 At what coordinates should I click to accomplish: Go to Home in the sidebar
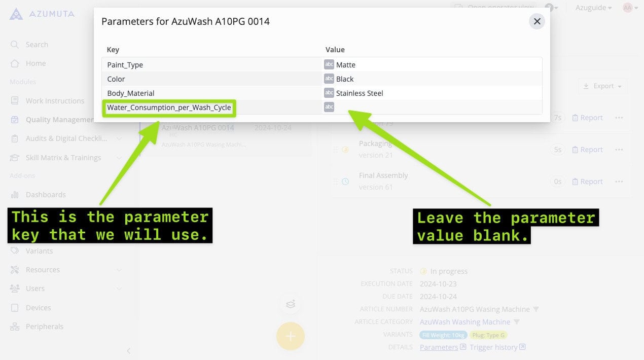(x=35, y=63)
